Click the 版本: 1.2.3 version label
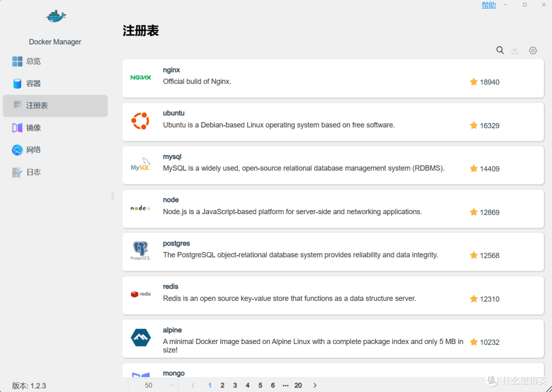The height and width of the screenshot is (392, 552). (x=29, y=386)
